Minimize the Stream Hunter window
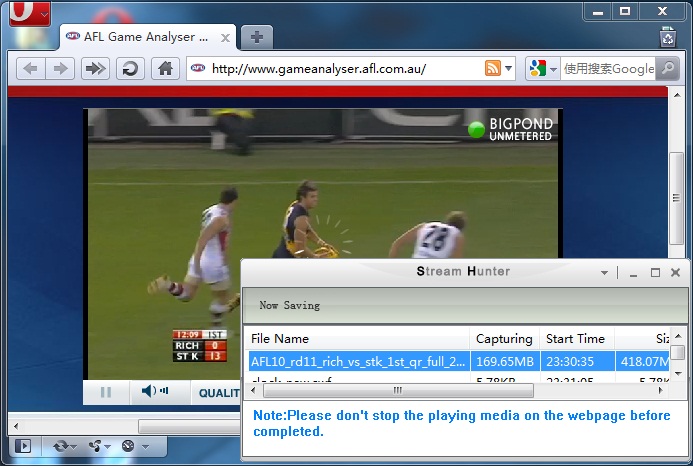The width and height of the screenshot is (693, 468). tap(633, 273)
